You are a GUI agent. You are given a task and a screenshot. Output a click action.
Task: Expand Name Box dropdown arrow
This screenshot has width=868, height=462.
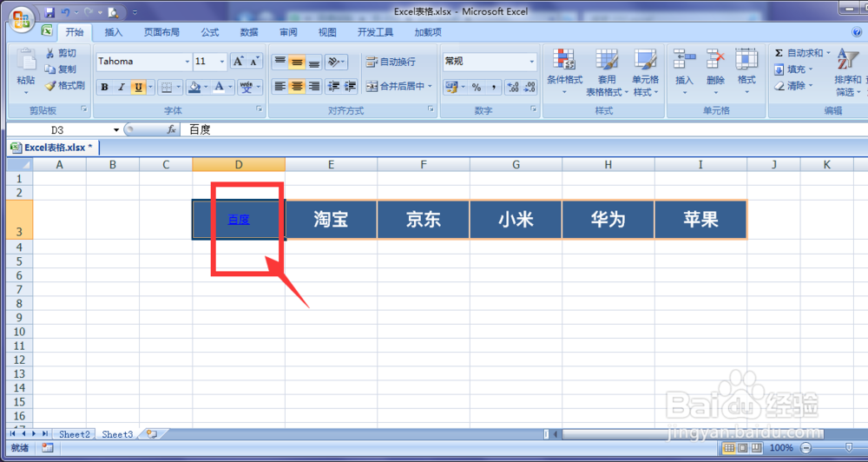click(116, 129)
